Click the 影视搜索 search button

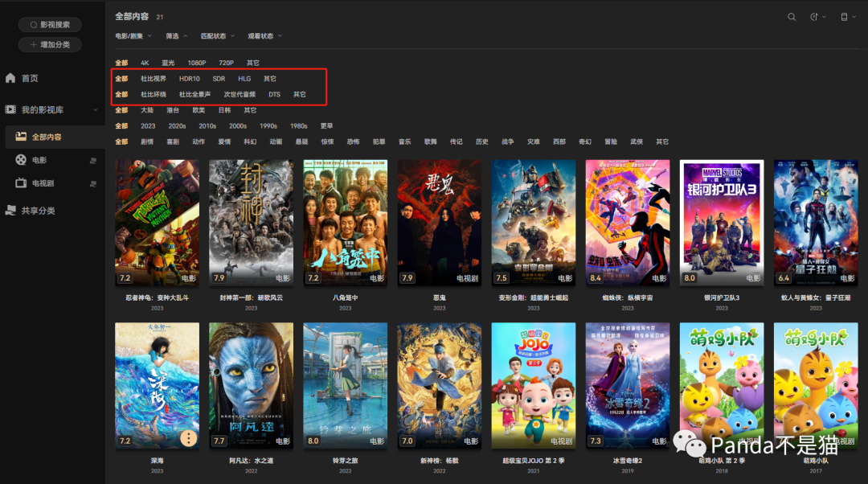click(x=50, y=24)
